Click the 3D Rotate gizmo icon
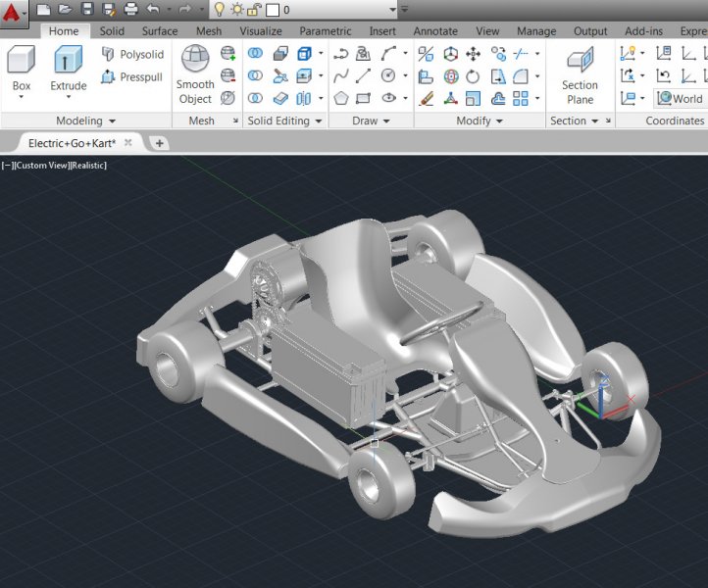 (x=451, y=76)
